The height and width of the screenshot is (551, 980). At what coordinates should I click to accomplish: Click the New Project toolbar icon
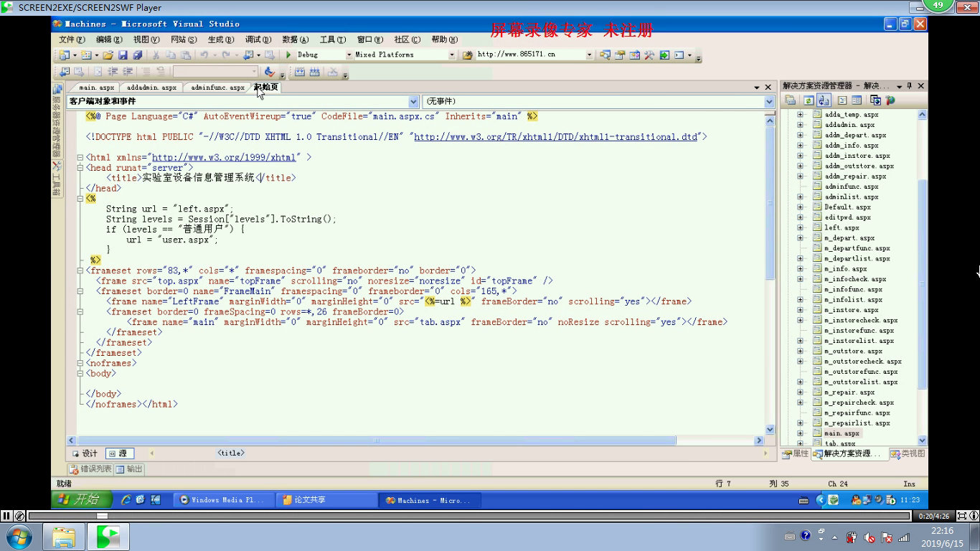(64, 55)
